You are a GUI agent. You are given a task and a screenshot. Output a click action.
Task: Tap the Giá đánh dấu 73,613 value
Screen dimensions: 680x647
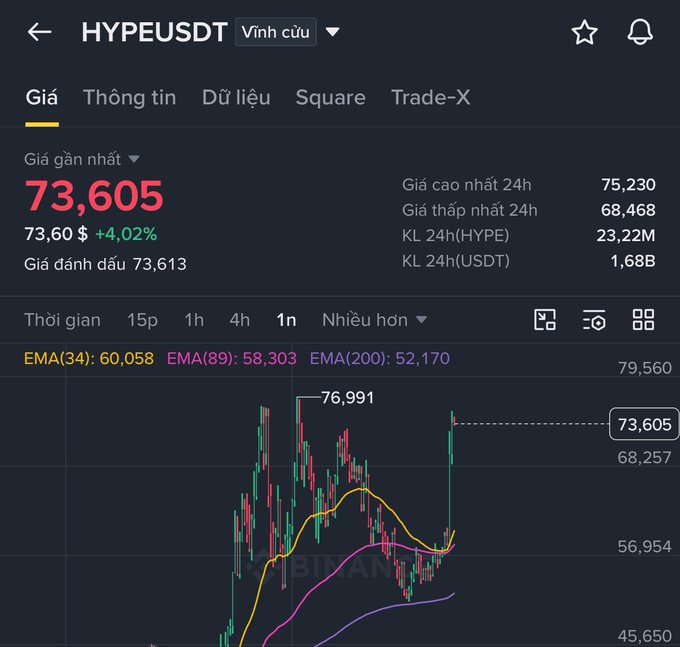pyautogui.click(x=160, y=264)
